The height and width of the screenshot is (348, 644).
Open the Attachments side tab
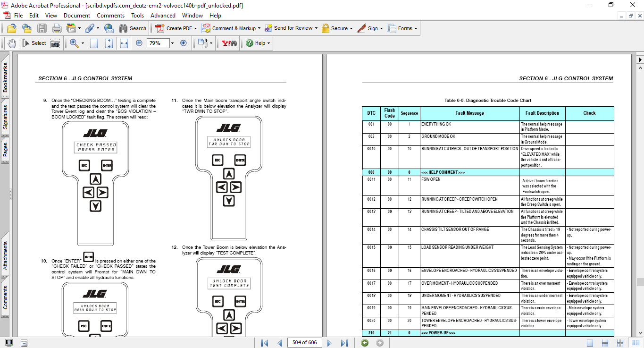(x=5, y=256)
